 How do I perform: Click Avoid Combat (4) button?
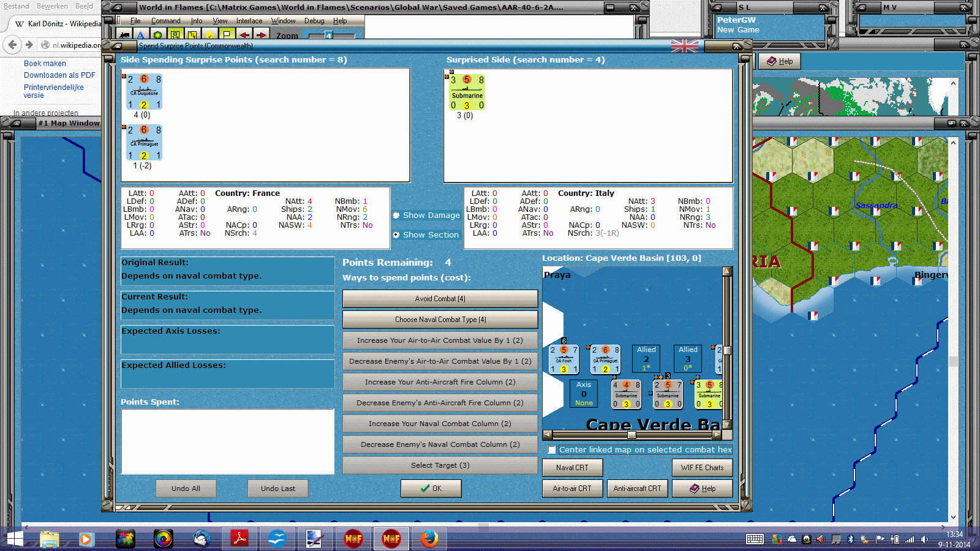click(x=440, y=299)
